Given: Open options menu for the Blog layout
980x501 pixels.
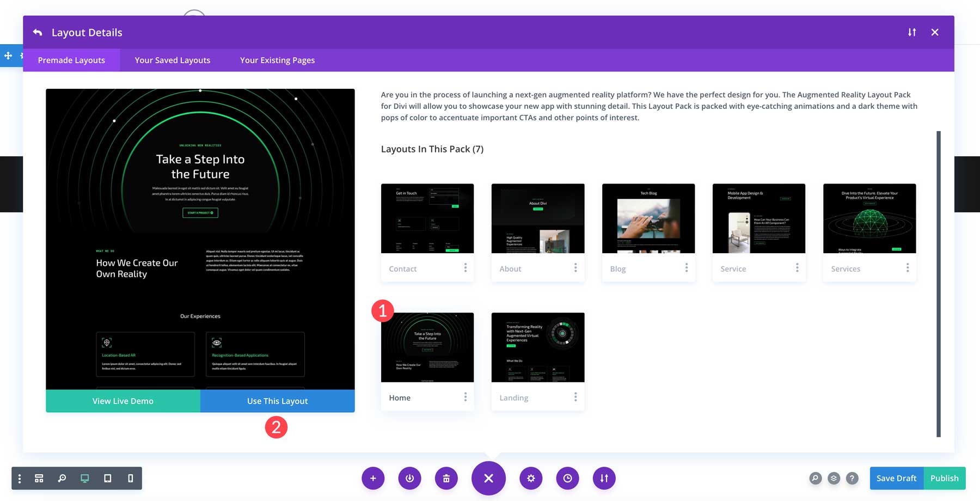Looking at the screenshot, I should 687,268.
